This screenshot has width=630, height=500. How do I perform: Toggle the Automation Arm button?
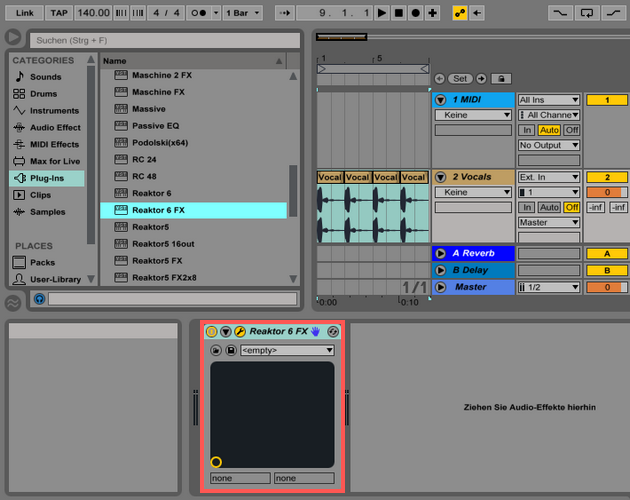tap(460, 13)
